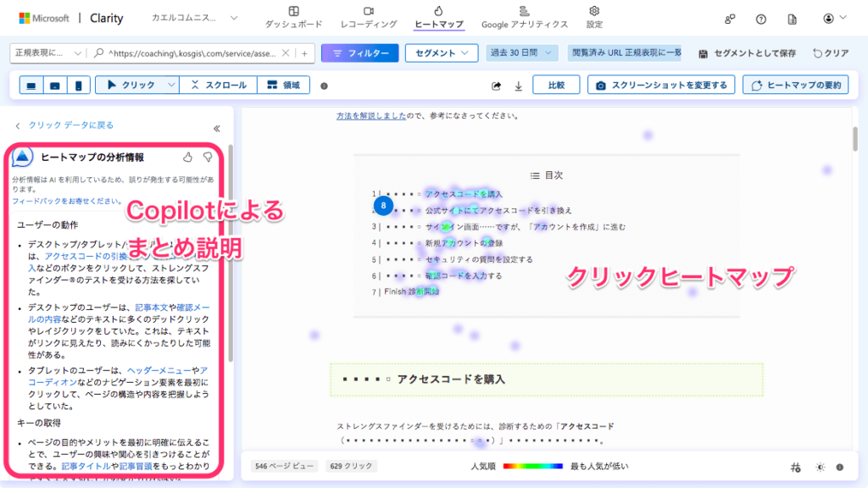
Task: Open ヒートマップの要約 button
Action: tap(795, 86)
